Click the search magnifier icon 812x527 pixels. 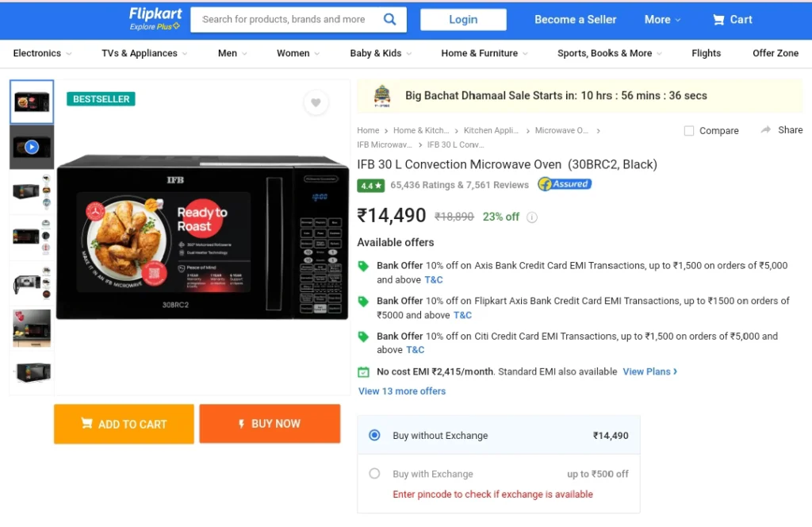pyautogui.click(x=389, y=19)
